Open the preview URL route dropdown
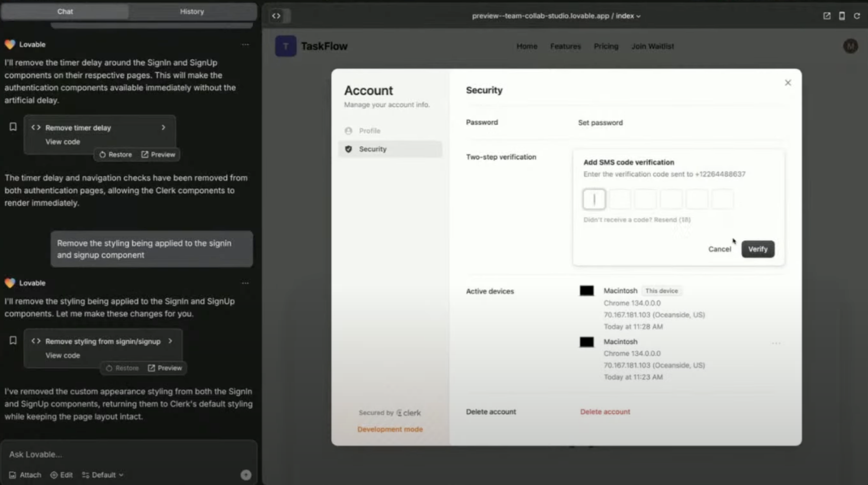The width and height of the screenshot is (868, 485). (x=628, y=16)
